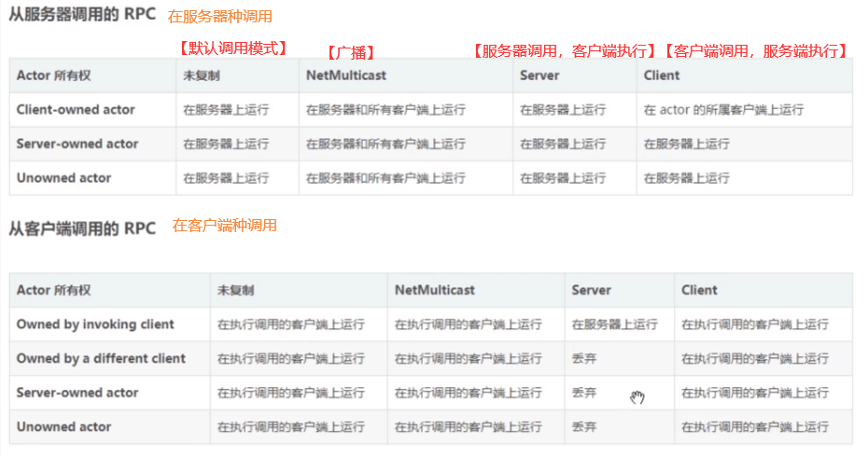Click 丢弃 in Owned by a different client row
The image size is (868, 456).
pos(584,359)
